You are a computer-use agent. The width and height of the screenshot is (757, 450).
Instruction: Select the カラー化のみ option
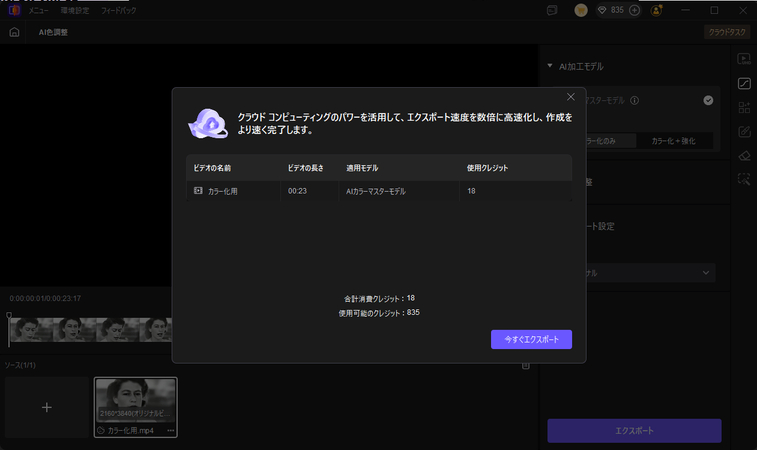tap(611, 141)
